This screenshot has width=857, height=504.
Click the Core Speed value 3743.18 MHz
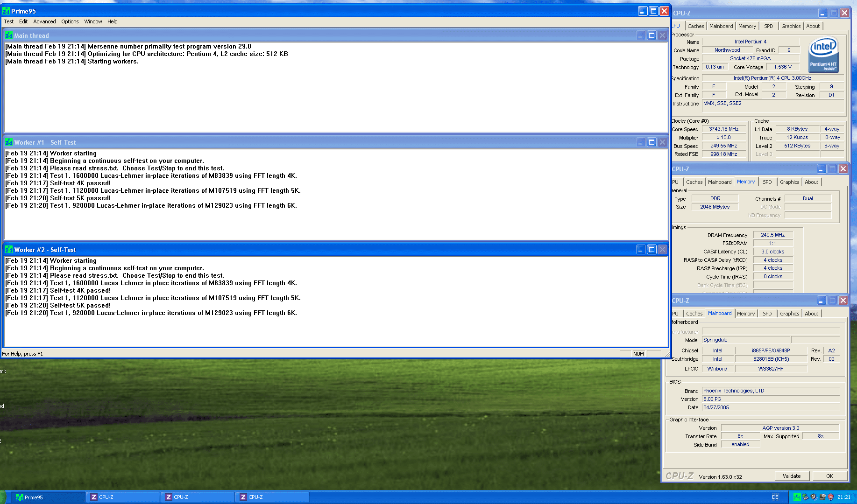pos(724,129)
